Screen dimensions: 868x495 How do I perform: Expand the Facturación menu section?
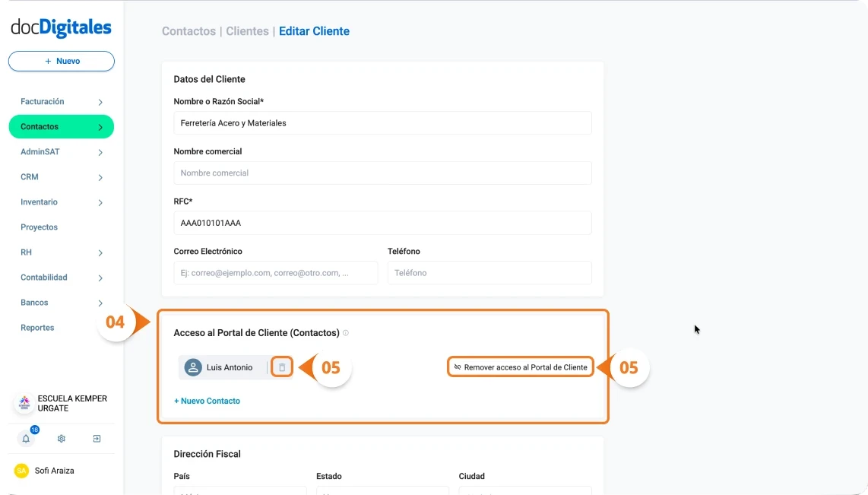(x=100, y=101)
